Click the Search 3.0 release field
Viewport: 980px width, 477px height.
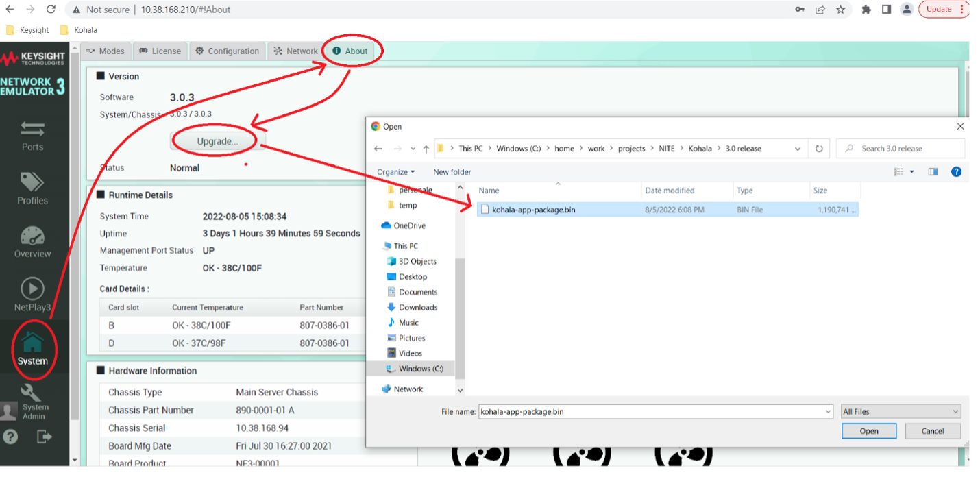[x=901, y=149]
